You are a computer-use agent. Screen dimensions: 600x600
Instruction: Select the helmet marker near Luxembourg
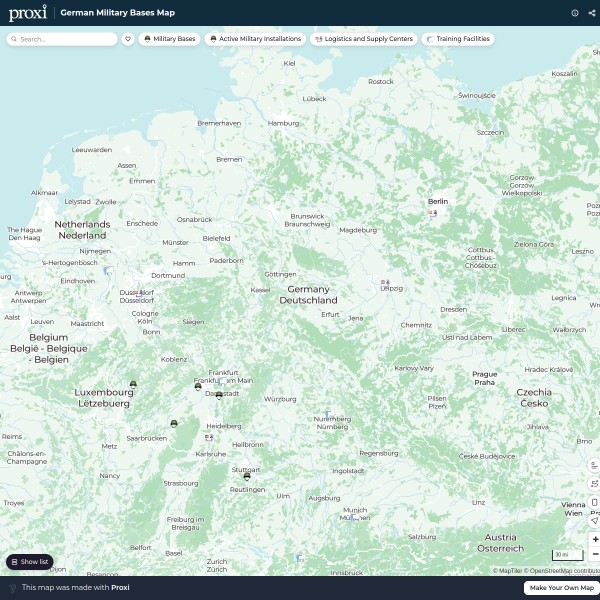tap(133, 384)
